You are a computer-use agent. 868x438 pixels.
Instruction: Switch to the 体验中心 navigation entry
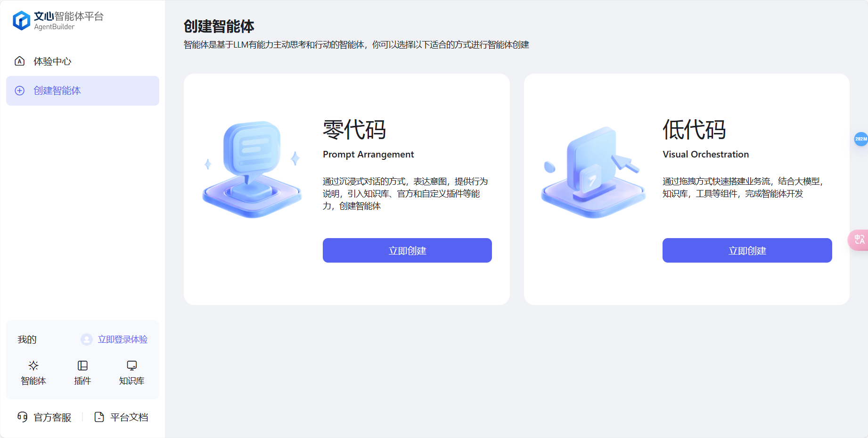tap(53, 61)
